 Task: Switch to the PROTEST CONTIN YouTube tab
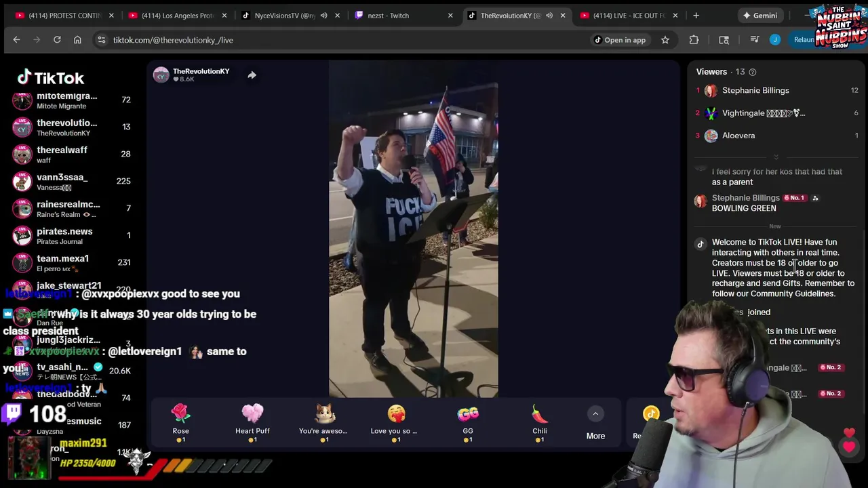[65, 16]
